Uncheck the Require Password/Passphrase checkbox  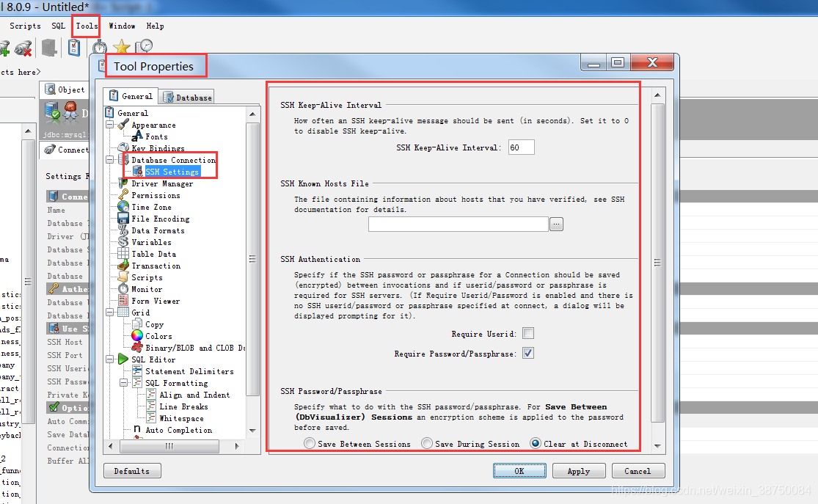527,353
